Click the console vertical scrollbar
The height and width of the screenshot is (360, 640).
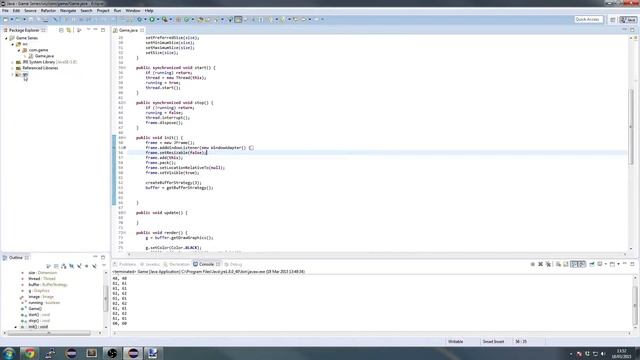[x=635, y=306]
